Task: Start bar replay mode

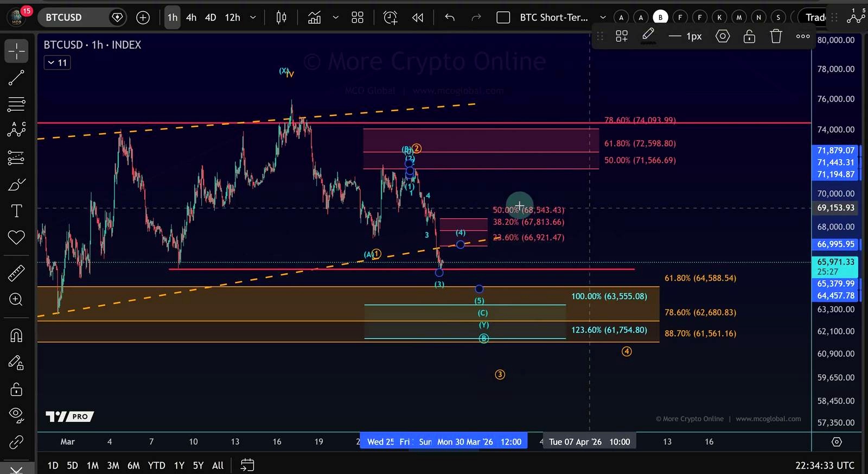Action: (x=418, y=17)
